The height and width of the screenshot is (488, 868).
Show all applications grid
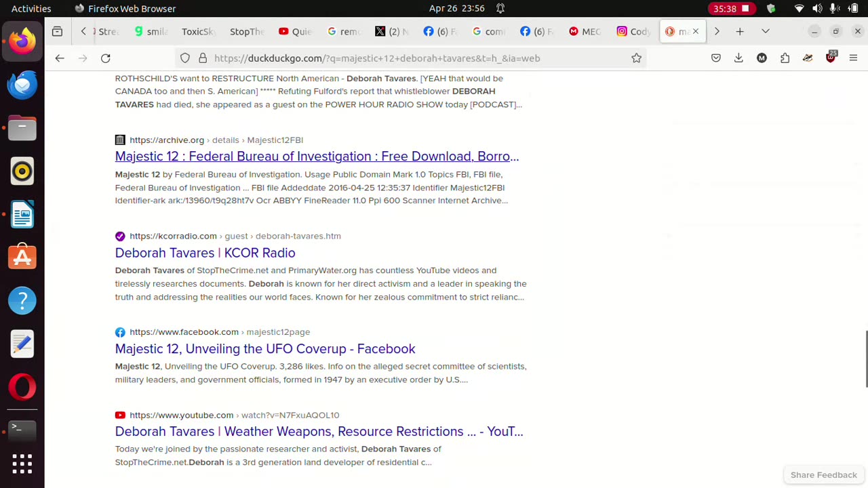(22, 464)
